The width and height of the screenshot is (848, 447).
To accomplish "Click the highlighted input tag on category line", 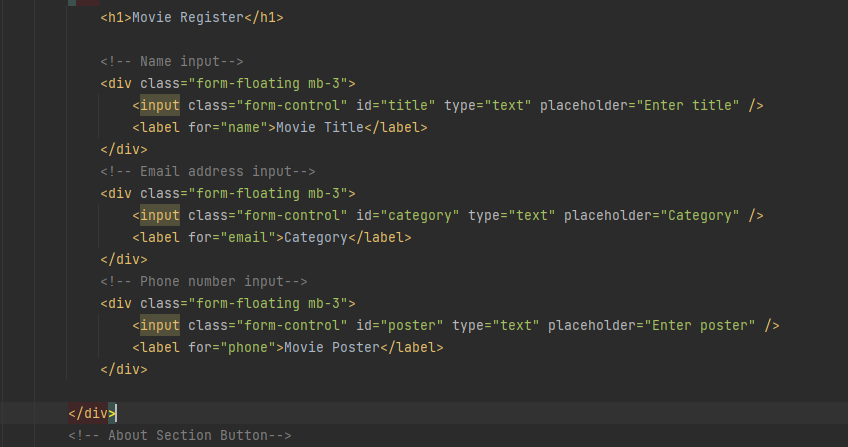I will pyautogui.click(x=160, y=216).
